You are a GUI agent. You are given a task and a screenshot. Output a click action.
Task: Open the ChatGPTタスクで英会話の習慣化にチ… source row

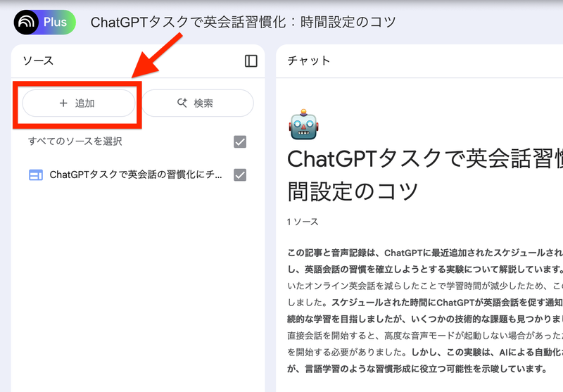tap(137, 175)
